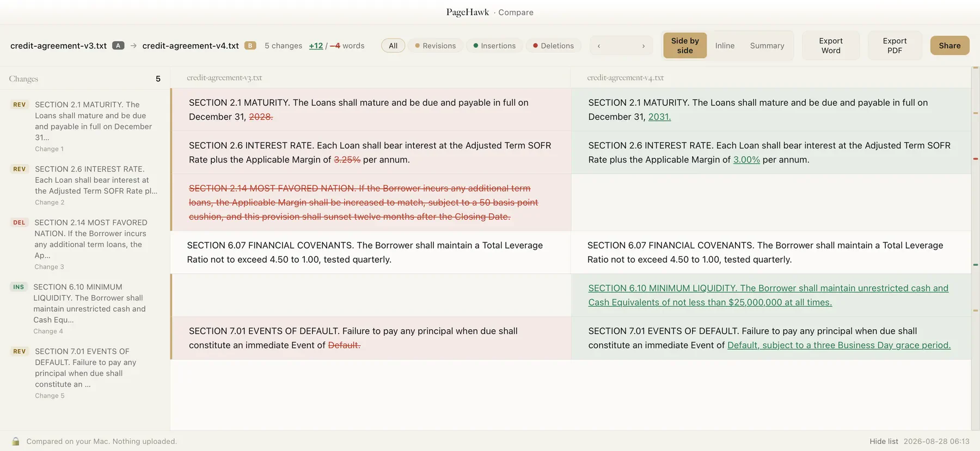Click the lock icon in status bar
Image resolution: width=980 pixels, height=451 pixels.
click(16, 441)
